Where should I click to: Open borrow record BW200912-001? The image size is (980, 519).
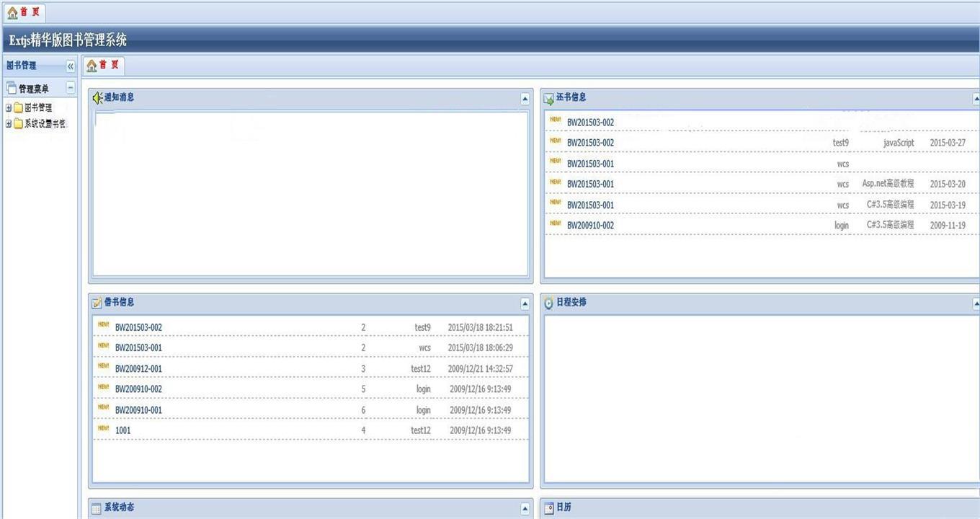pyautogui.click(x=138, y=368)
